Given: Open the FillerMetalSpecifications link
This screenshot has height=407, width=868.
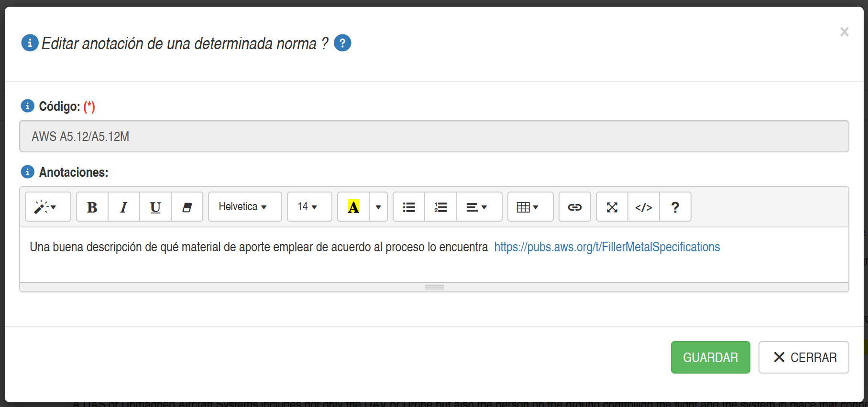Looking at the screenshot, I should [x=607, y=247].
